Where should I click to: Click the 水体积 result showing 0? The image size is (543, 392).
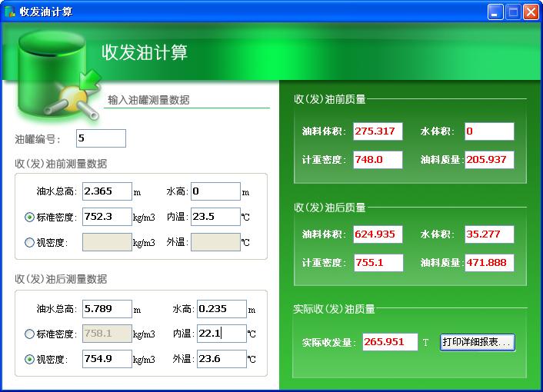point(489,131)
